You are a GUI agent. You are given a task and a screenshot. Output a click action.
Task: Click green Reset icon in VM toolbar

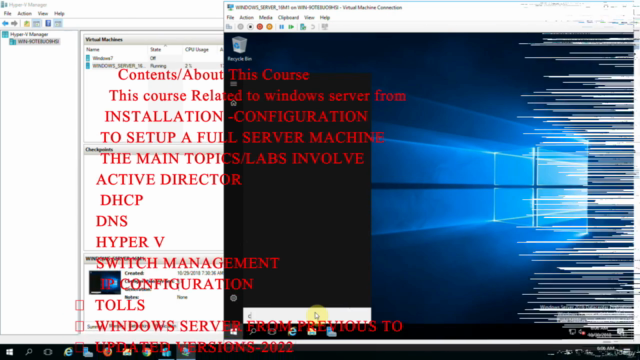(291, 27)
